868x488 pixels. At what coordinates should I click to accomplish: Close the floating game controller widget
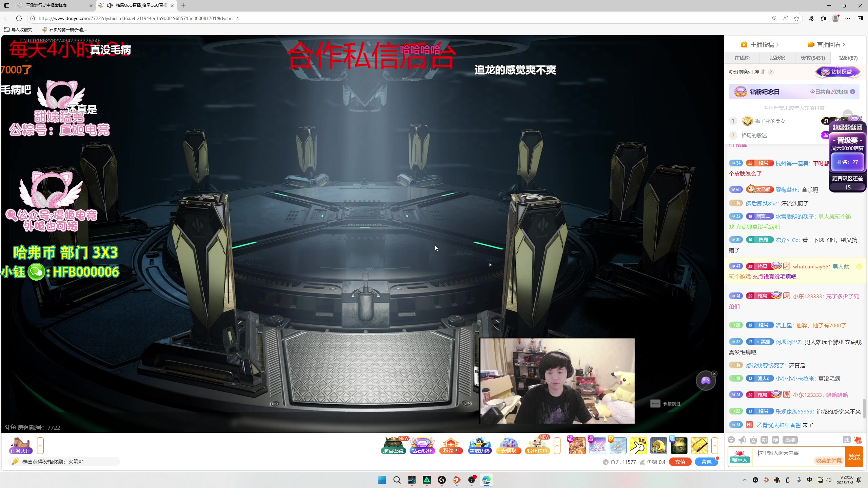[714, 374]
